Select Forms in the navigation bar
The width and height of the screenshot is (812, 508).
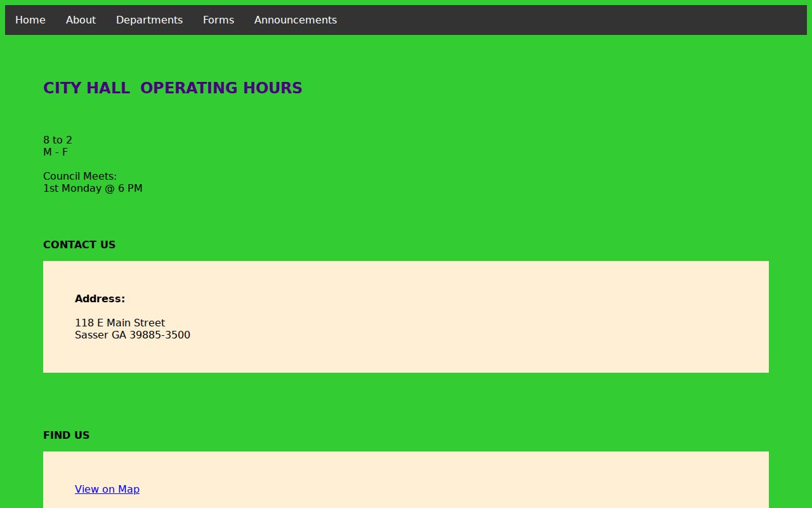[218, 20]
